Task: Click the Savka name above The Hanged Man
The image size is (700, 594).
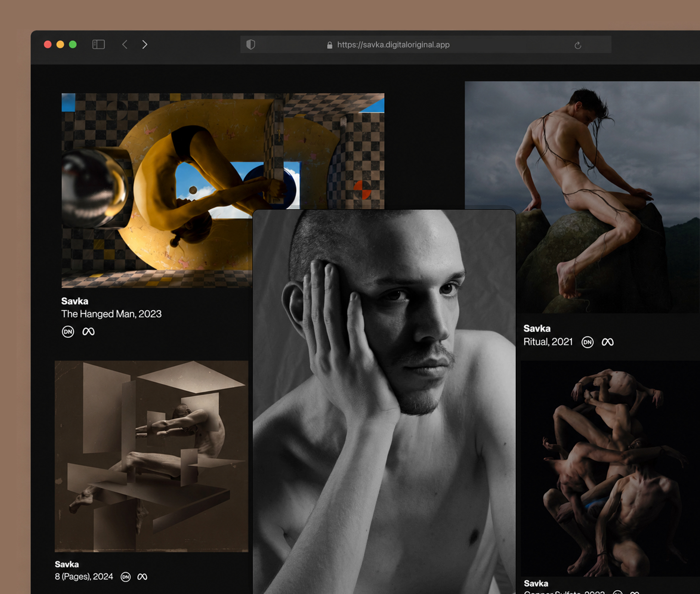Action: pos(75,301)
